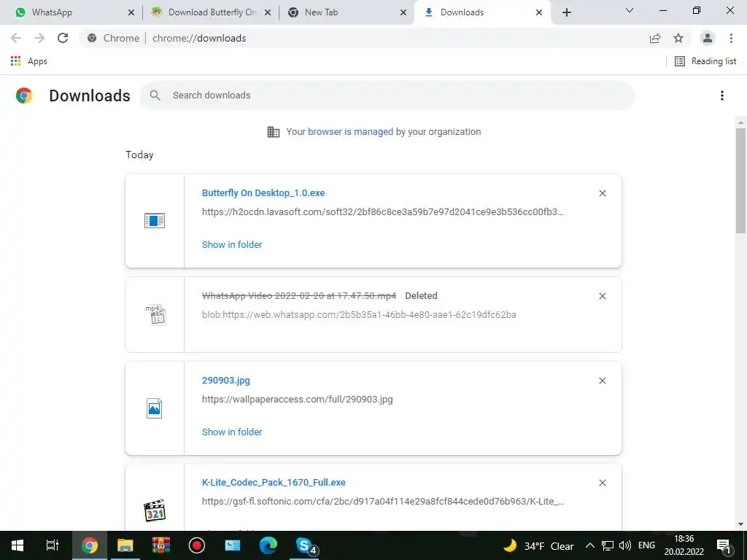Screen dimensions: 747x560
Task: Click the search magnifier icon
Action: (x=155, y=96)
